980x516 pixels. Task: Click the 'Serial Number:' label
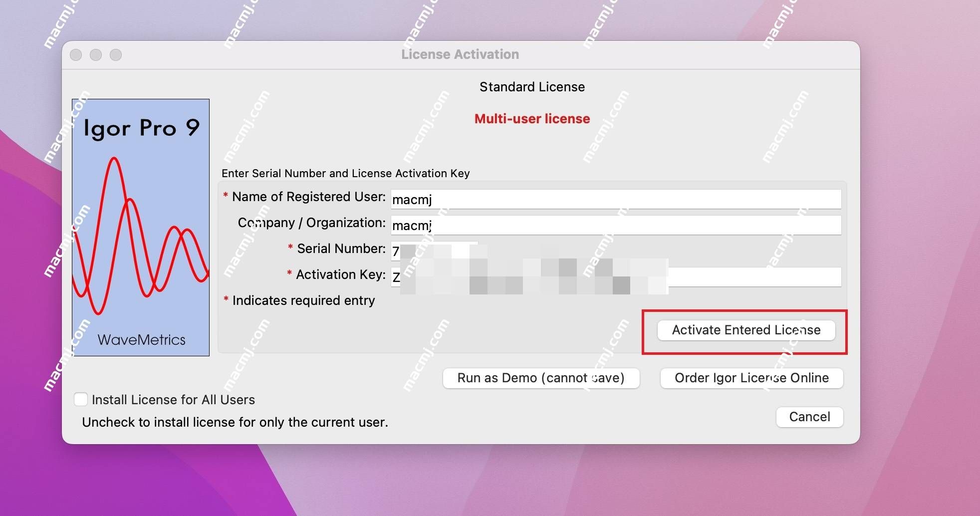(x=341, y=249)
